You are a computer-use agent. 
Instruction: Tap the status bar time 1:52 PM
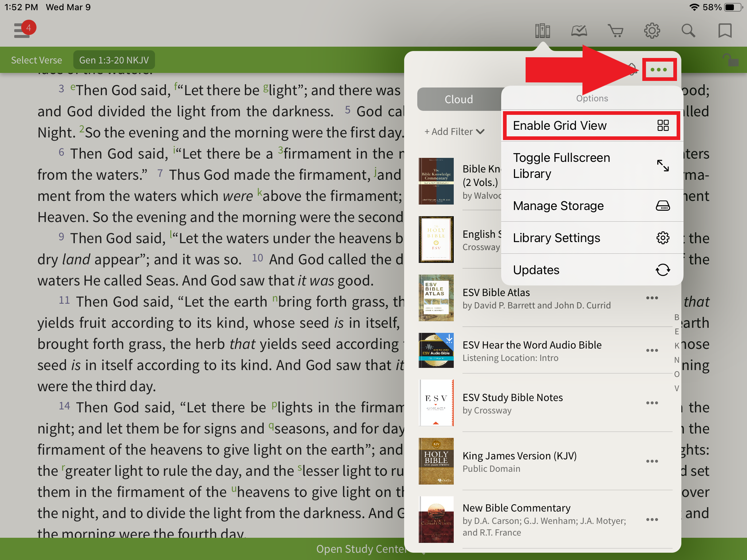[21, 7]
